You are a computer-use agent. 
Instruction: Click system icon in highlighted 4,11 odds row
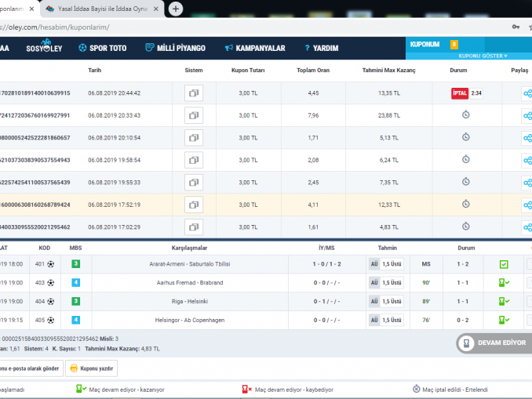[x=193, y=205]
